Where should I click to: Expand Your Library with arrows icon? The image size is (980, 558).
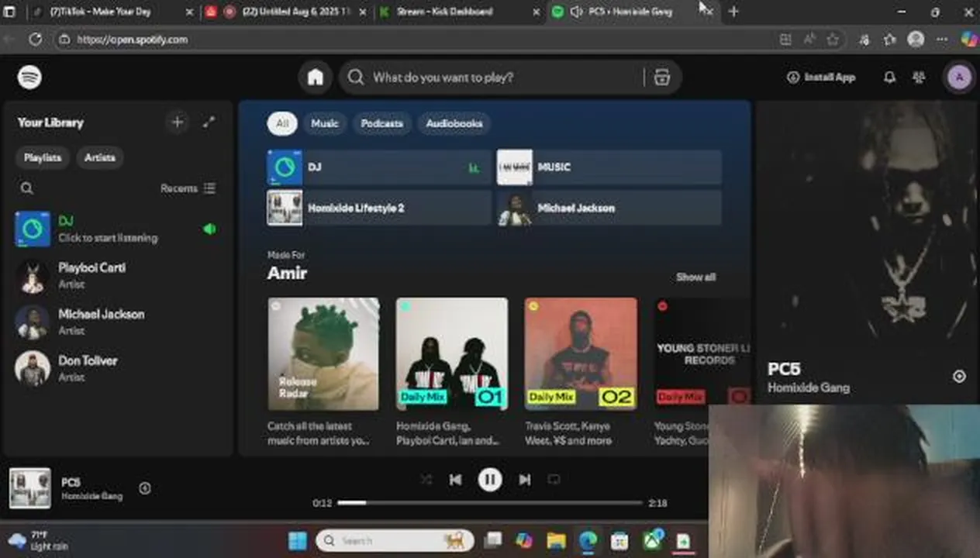click(209, 122)
